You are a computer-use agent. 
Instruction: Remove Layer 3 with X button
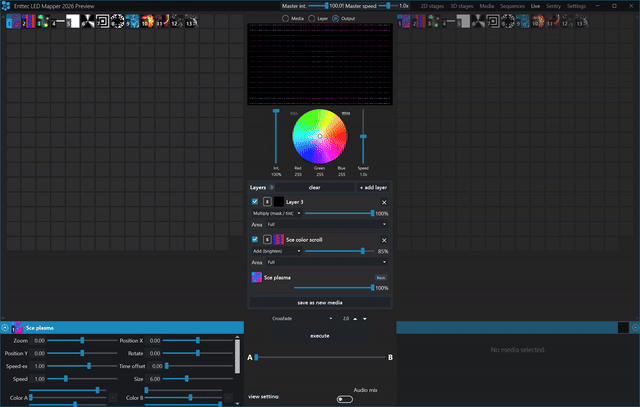pyautogui.click(x=384, y=202)
